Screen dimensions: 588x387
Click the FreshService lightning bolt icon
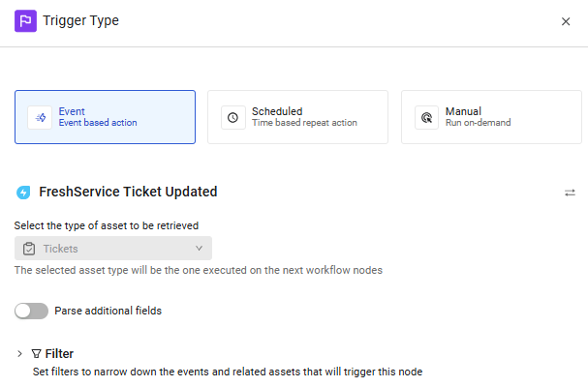coord(23,193)
